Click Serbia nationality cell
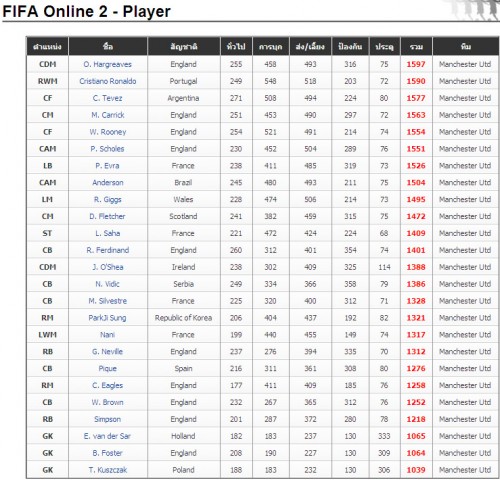500x480 pixels. pyautogui.click(x=183, y=284)
